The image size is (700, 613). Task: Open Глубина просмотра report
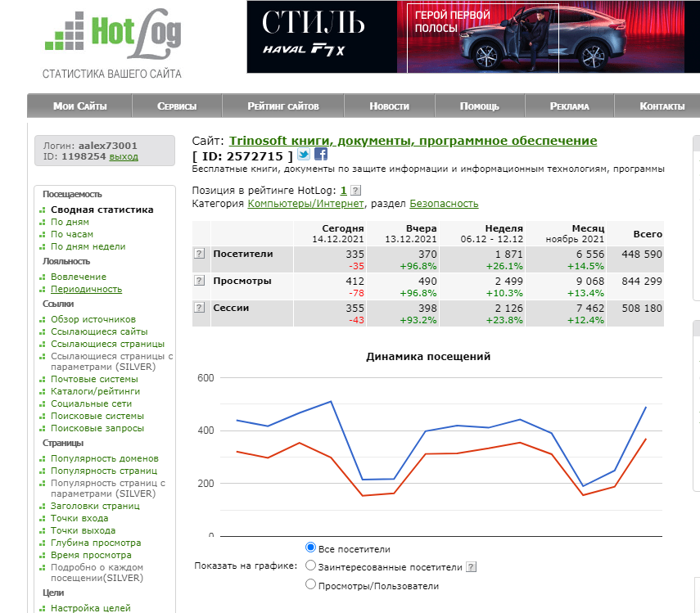tap(96, 543)
